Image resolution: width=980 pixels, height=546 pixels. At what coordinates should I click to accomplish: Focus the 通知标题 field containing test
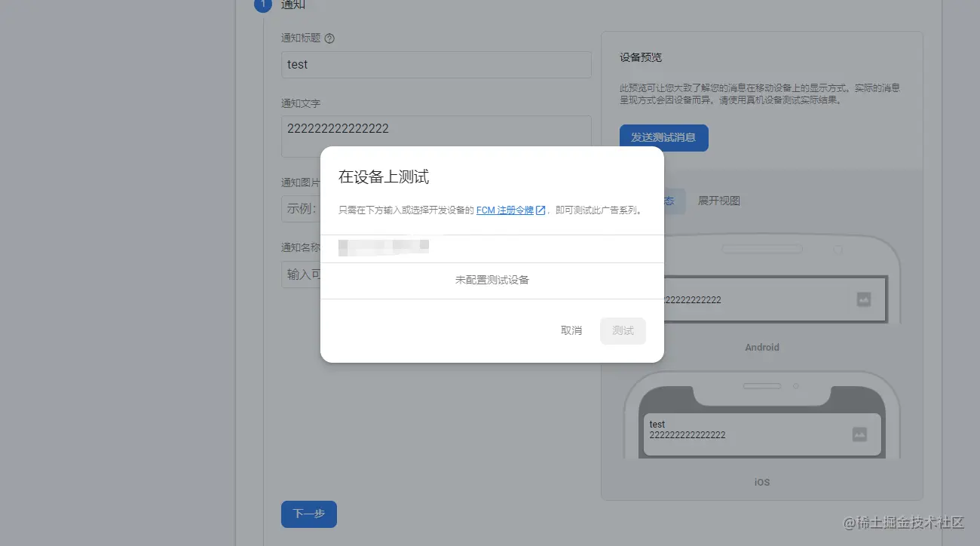[x=436, y=65]
